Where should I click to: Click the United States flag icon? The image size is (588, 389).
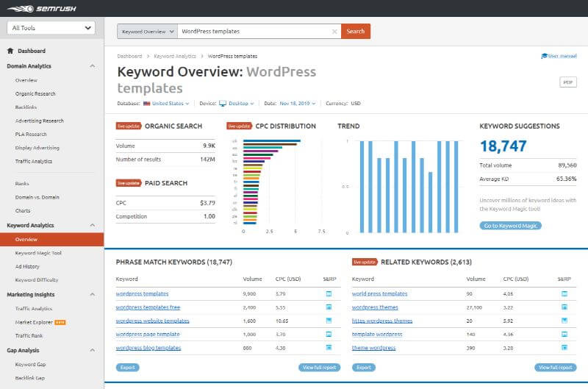pos(146,104)
